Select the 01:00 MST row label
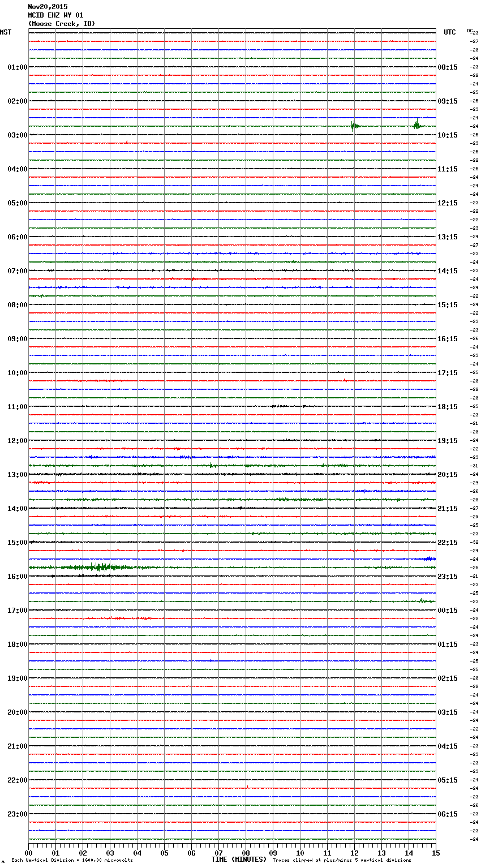The image size is (481, 868). coord(18,67)
